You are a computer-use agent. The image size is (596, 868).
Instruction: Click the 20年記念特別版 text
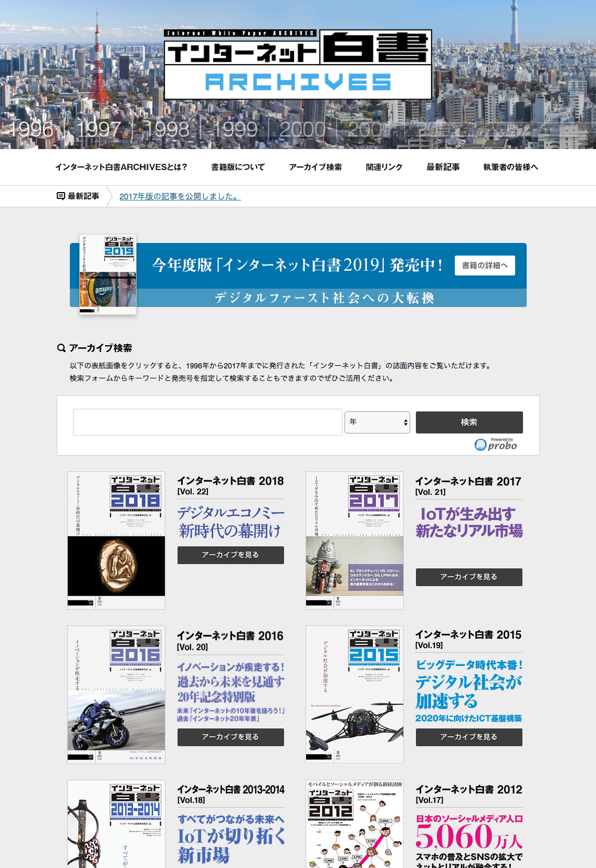point(216,697)
